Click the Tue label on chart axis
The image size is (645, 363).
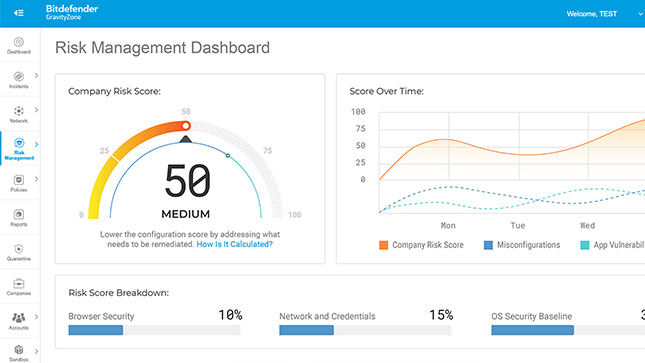pos(518,226)
